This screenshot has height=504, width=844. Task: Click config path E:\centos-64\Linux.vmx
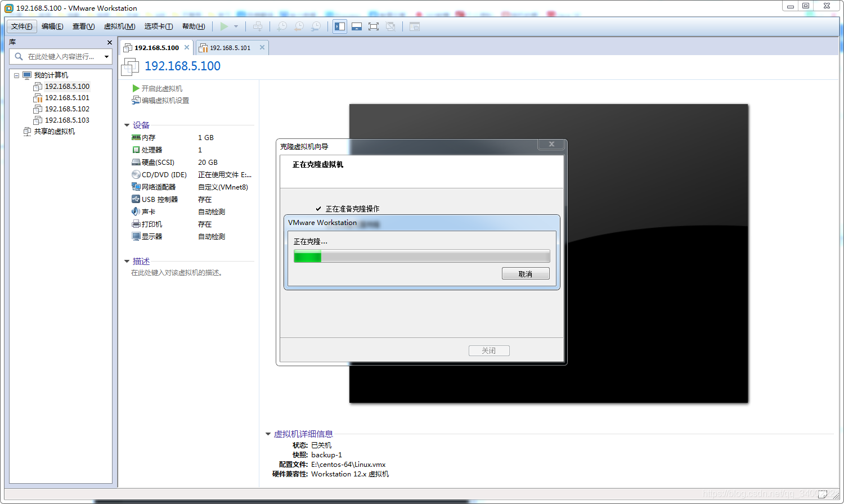point(348,465)
